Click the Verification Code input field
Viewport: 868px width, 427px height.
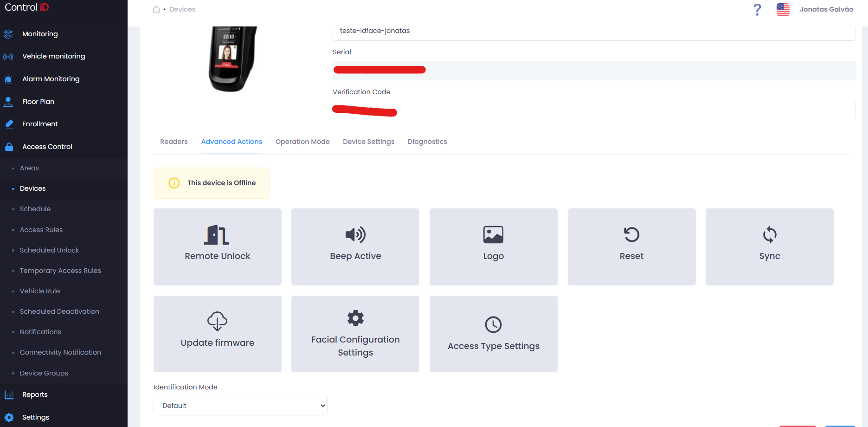click(x=594, y=110)
